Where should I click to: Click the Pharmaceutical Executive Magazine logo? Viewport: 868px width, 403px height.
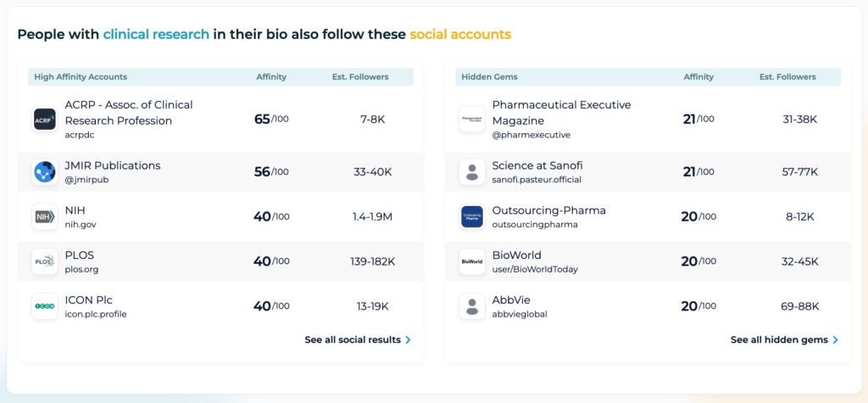point(472,119)
